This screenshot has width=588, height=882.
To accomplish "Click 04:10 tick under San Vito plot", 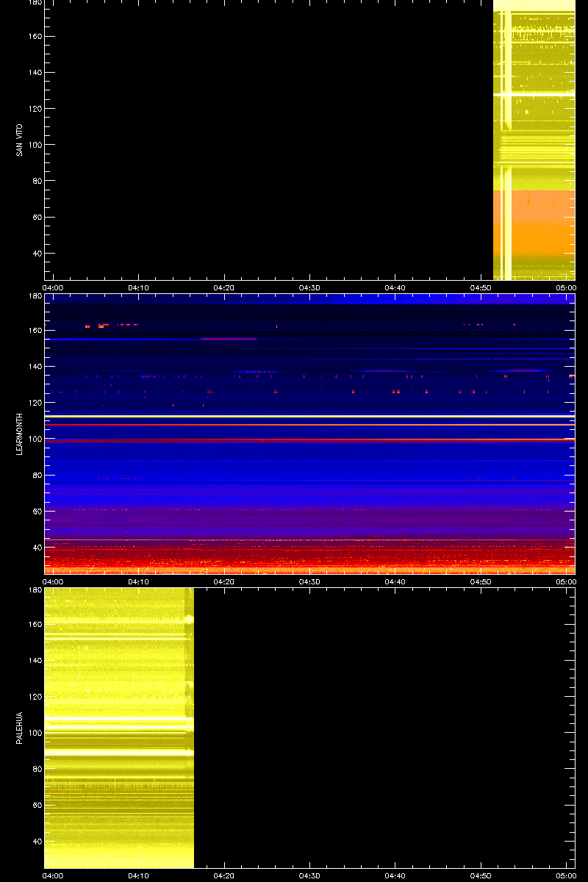I will point(139,287).
